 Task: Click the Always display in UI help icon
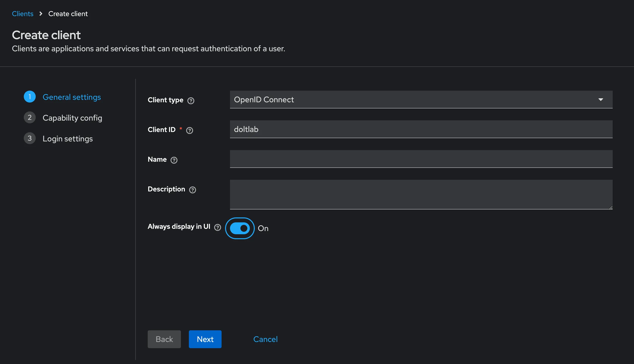click(x=217, y=227)
